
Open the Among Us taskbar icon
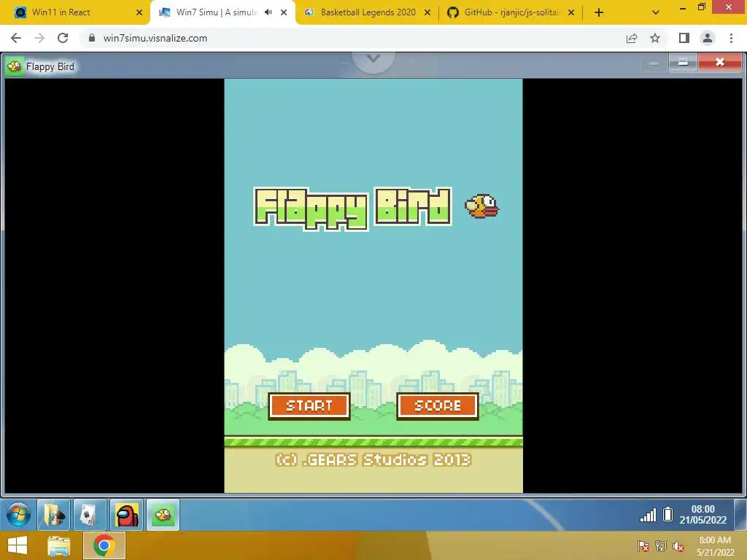127,515
